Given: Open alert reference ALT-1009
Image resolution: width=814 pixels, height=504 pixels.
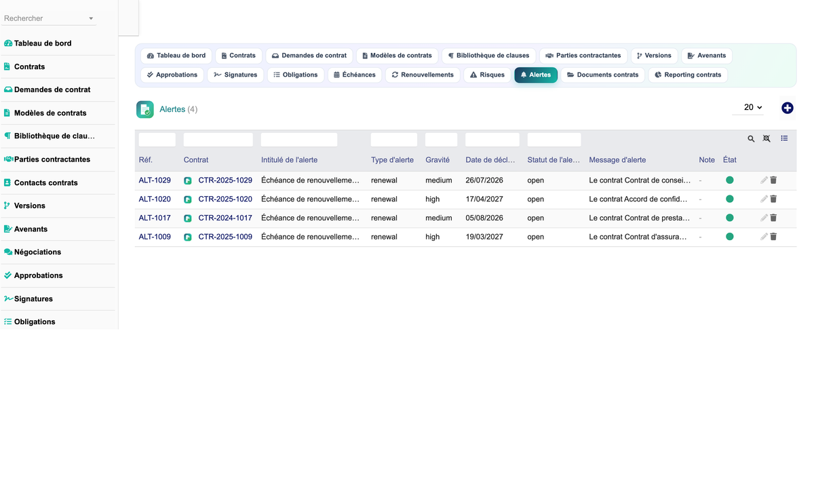Looking at the screenshot, I should [155, 237].
